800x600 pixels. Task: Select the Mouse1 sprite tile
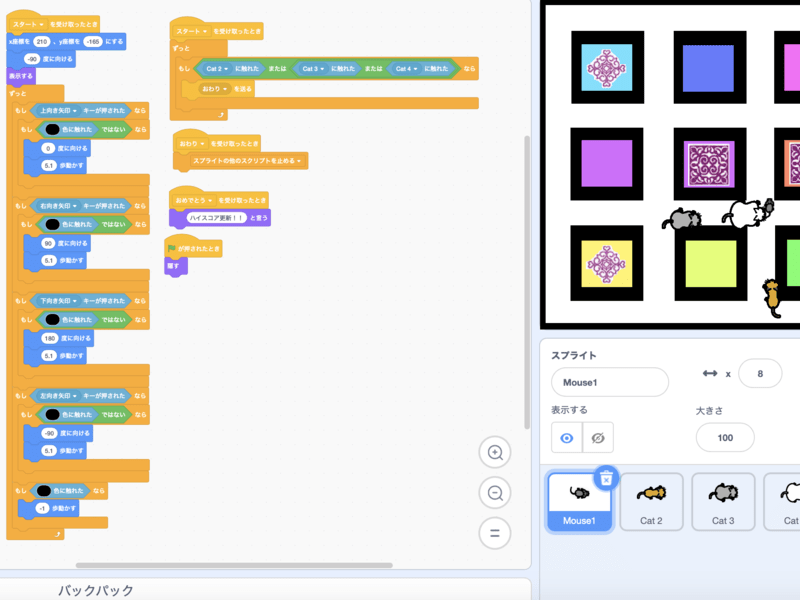579,502
